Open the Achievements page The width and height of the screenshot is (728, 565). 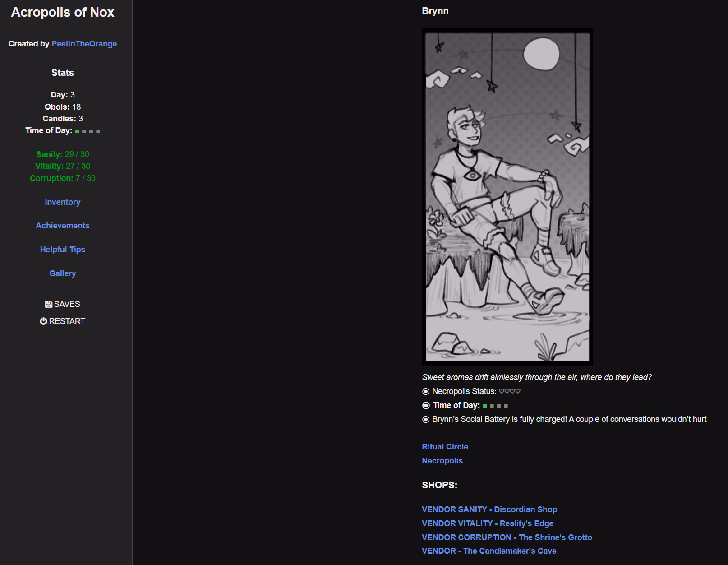(x=62, y=226)
